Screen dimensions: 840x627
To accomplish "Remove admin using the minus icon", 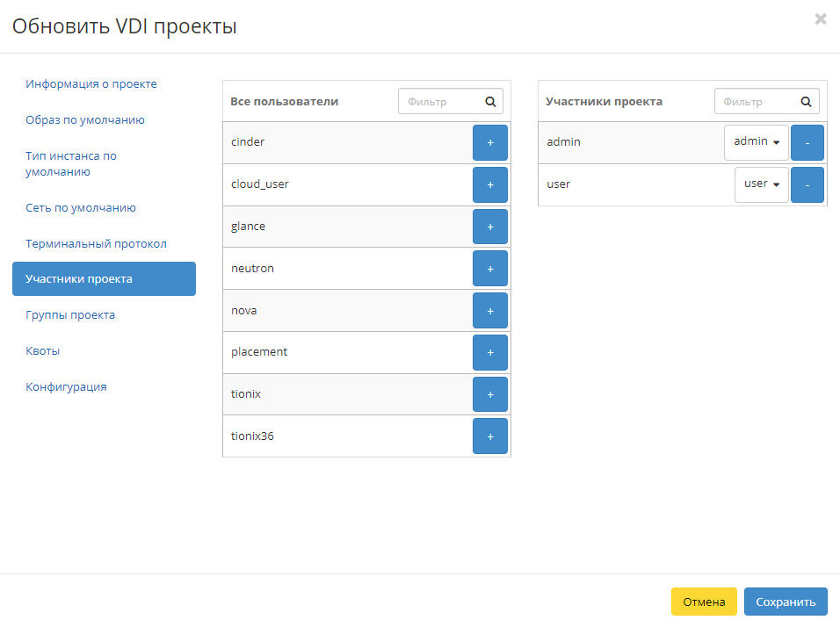I will (807, 141).
